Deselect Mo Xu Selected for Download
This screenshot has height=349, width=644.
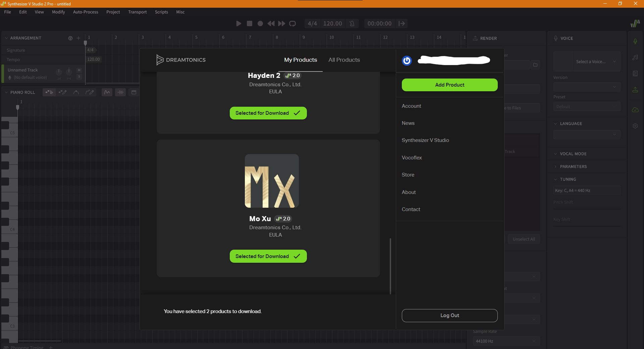(268, 256)
